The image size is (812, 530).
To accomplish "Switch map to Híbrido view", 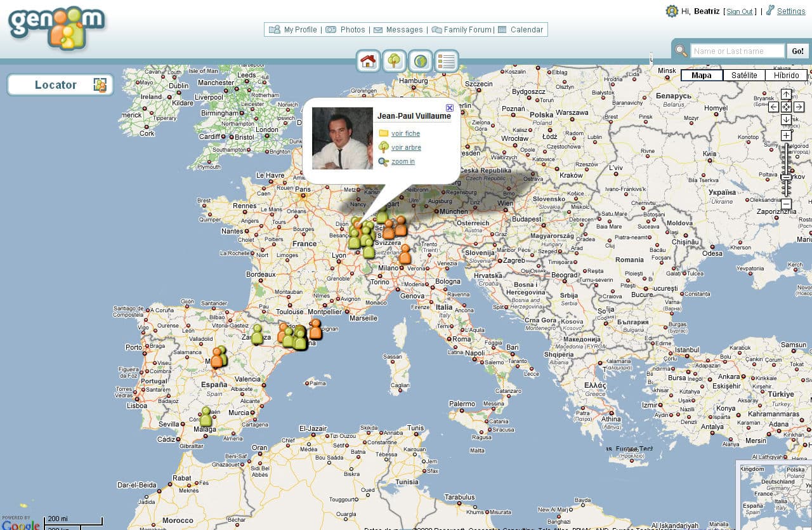I will click(786, 75).
